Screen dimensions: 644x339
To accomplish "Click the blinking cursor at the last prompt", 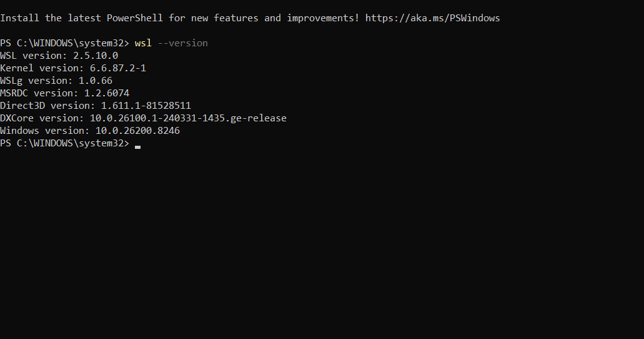I will point(137,146).
